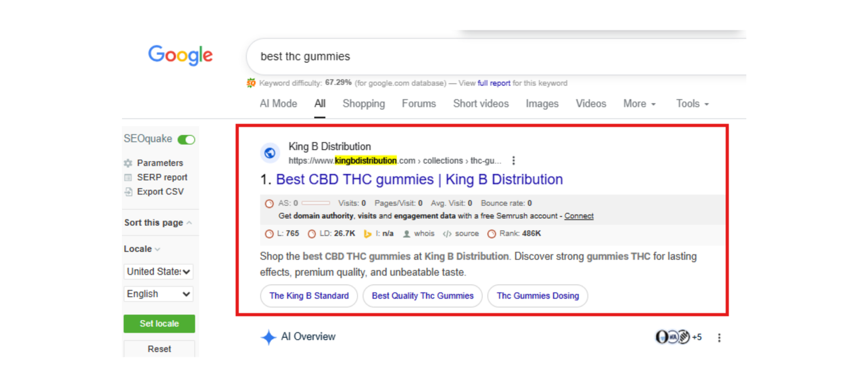Click the AI Overview sparkle icon
Viewport: 868px width, 387px height.
(x=268, y=337)
